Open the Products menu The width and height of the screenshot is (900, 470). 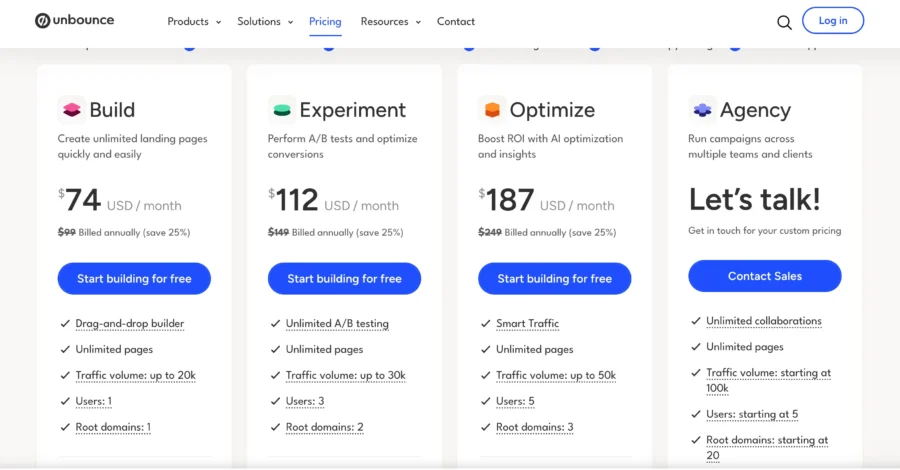[188, 21]
